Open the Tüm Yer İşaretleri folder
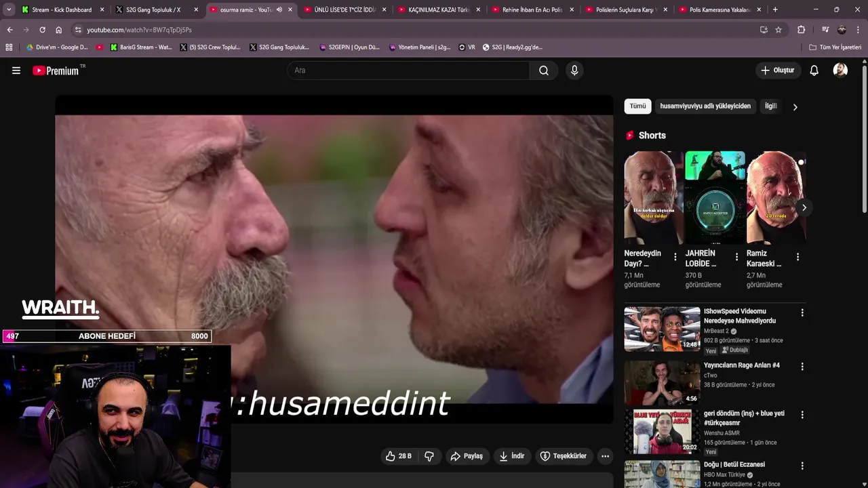The width and height of the screenshot is (868, 488). click(835, 47)
